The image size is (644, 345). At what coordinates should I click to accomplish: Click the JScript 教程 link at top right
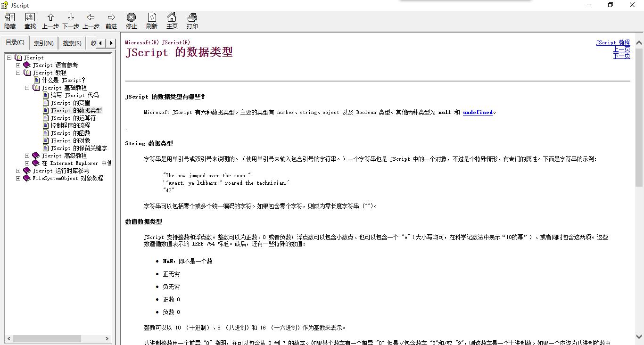[x=613, y=42]
